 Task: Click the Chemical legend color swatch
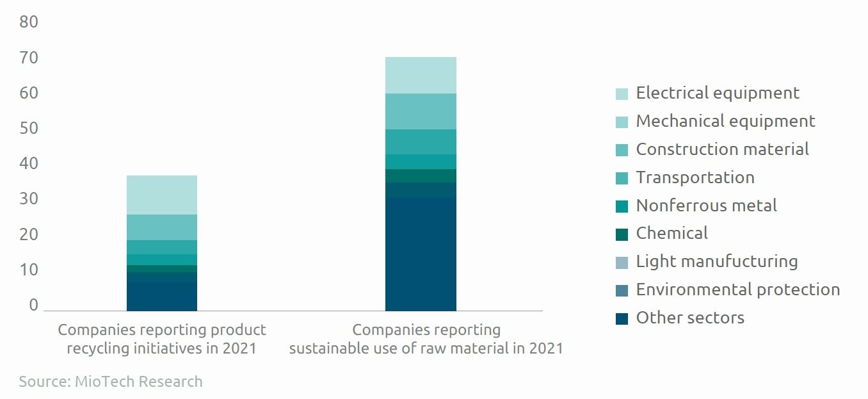tap(622, 234)
